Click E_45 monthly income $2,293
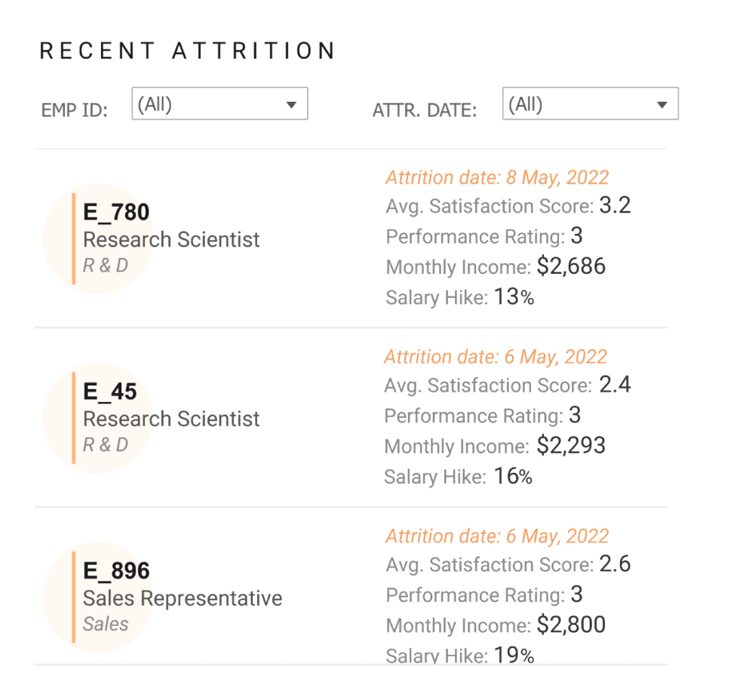The image size is (740, 700). click(x=570, y=446)
